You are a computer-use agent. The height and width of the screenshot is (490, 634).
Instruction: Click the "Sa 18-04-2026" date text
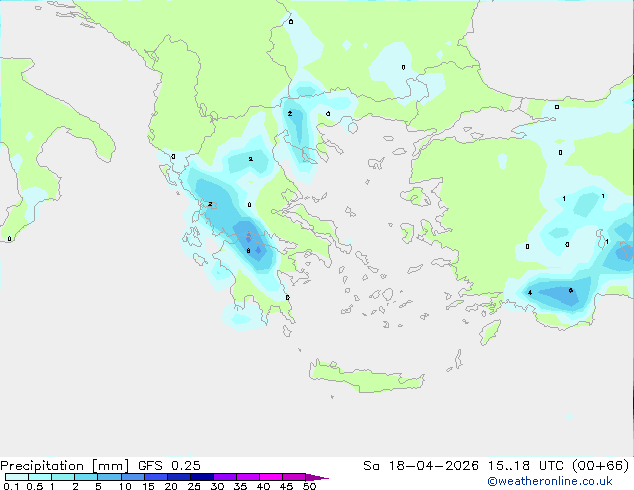pyautogui.click(x=421, y=466)
